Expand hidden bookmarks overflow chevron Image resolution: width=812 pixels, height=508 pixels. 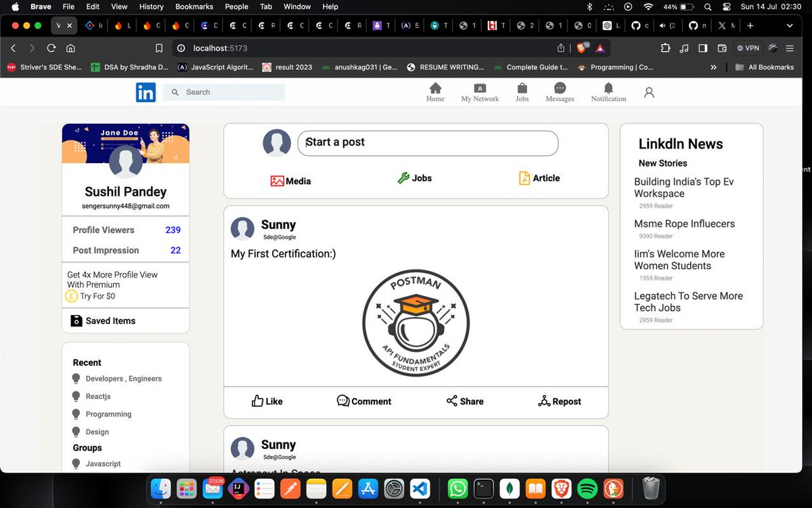point(713,67)
